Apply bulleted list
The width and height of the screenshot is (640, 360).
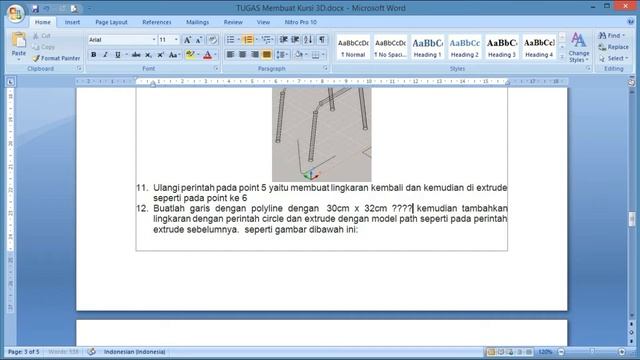tap(231, 40)
